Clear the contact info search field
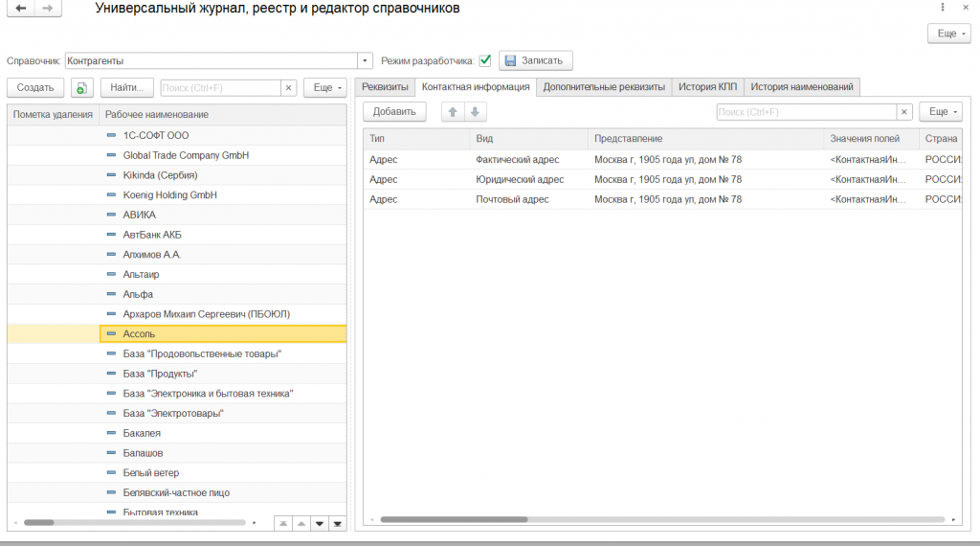 pyautogui.click(x=903, y=112)
